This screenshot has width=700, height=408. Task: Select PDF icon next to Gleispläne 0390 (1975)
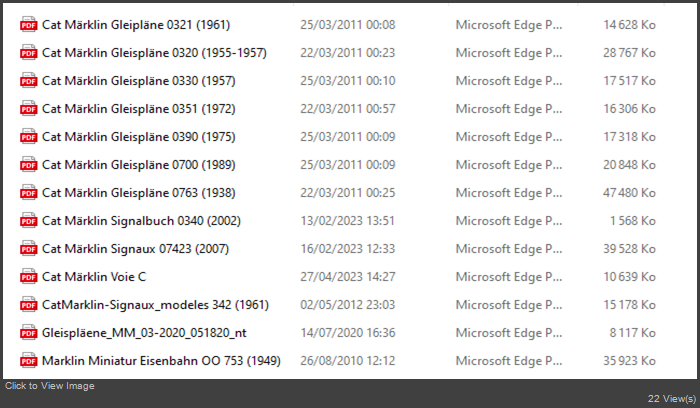(x=28, y=137)
